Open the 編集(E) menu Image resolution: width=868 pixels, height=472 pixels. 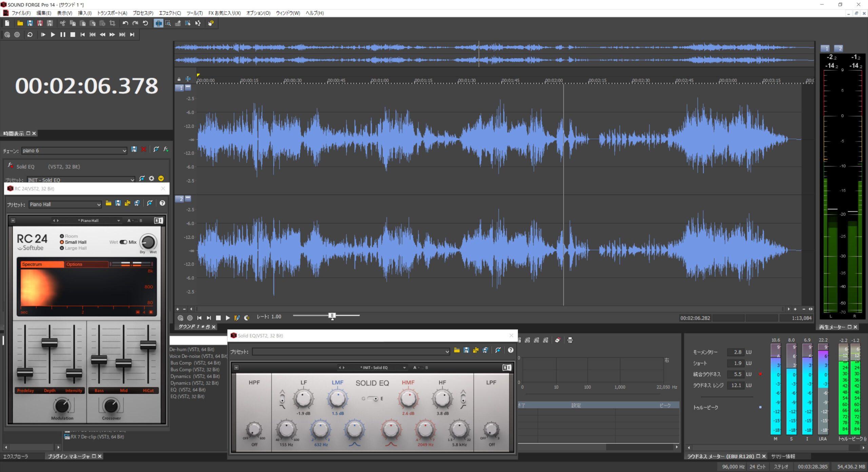coord(44,13)
